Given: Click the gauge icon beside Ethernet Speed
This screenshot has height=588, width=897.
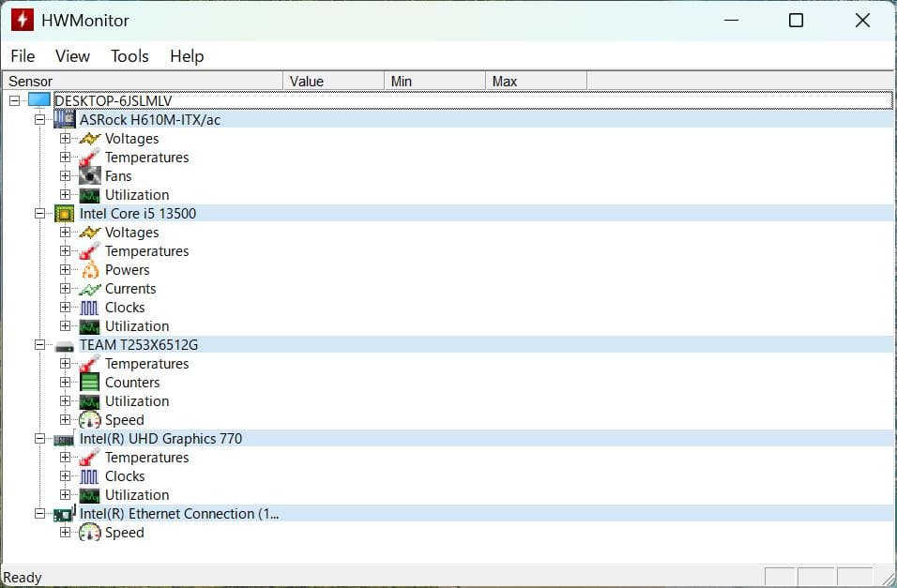Looking at the screenshot, I should coord(90,532).
